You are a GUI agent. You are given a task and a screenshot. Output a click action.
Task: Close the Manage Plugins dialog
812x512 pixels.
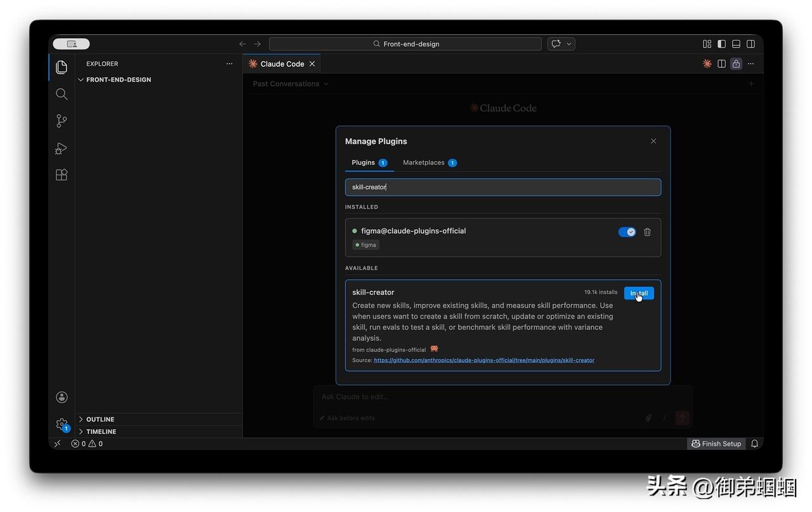(x=653, y=141)
